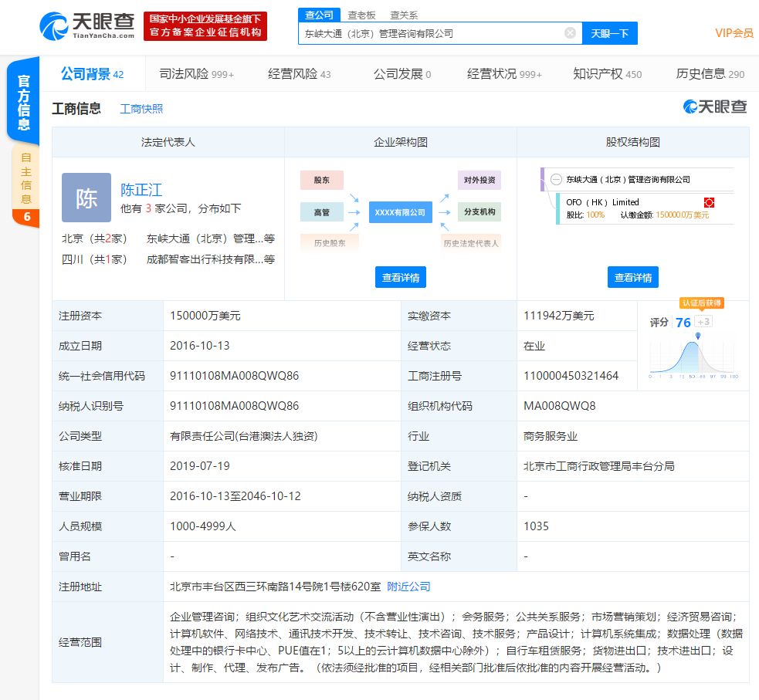
Task: Clear the search box with the X icon
Action: point(571,33)
